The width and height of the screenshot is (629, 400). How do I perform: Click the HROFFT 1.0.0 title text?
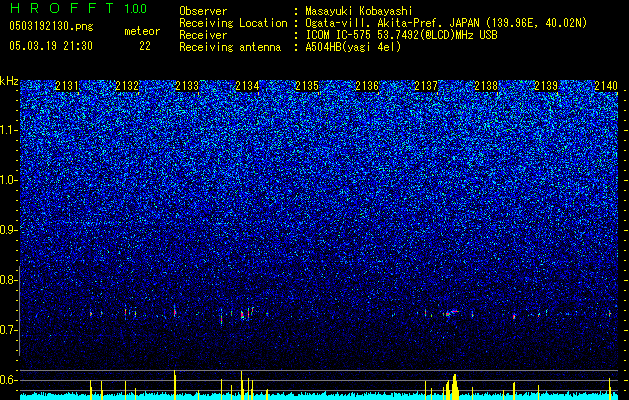click(x=78, y=8)
